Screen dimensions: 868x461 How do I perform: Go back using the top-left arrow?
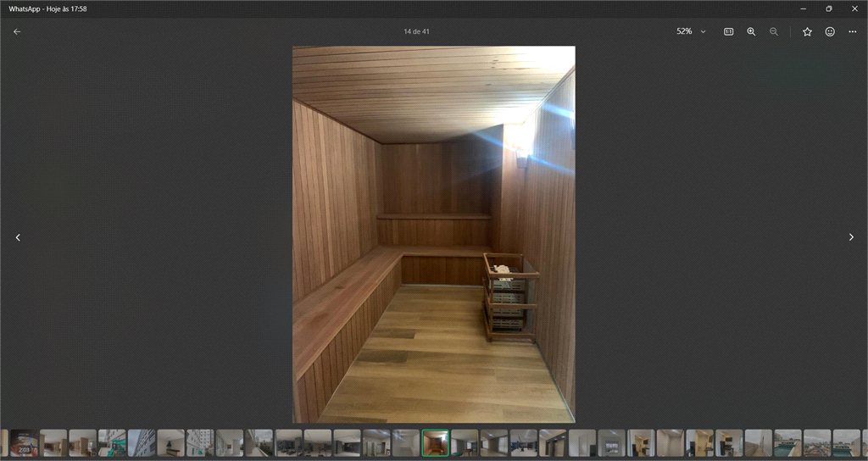click(x=17, y=31)
